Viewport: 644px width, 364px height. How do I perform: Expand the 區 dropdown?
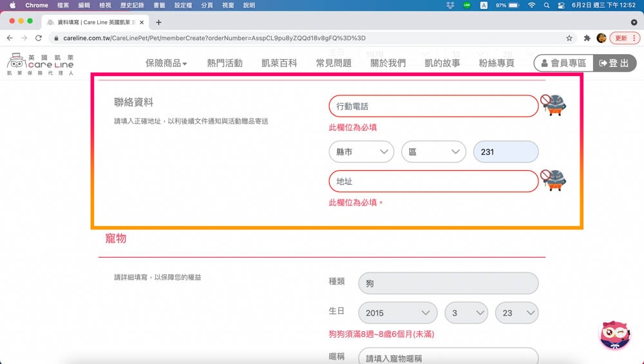(433, 151)
